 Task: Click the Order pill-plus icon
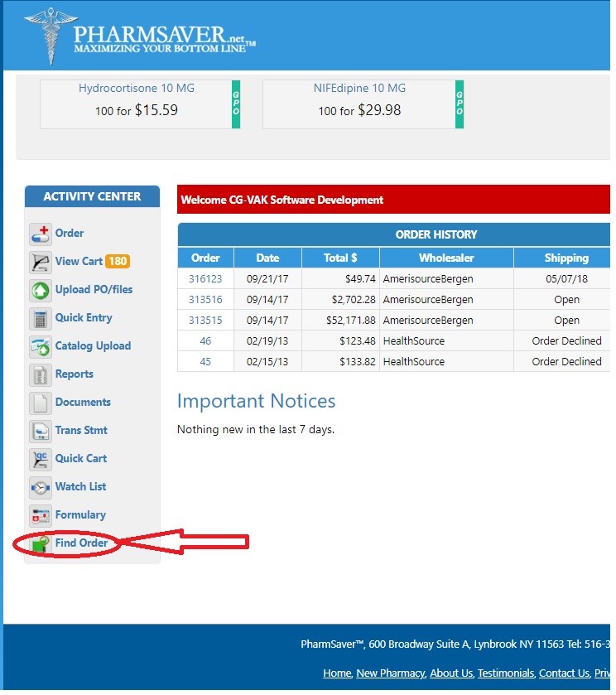pyautogui.click(x=41, y=234)
